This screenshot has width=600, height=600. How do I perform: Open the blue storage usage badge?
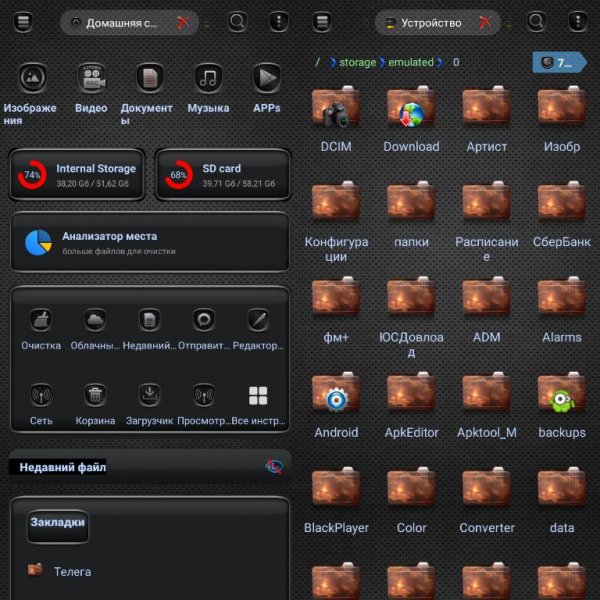pyautogui.click(x=559, y=62)
